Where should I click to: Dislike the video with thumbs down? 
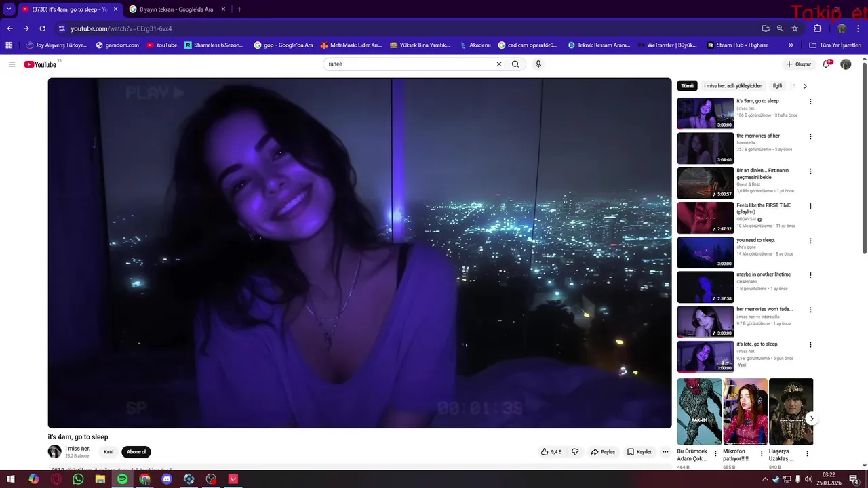(x=575, y=452)
